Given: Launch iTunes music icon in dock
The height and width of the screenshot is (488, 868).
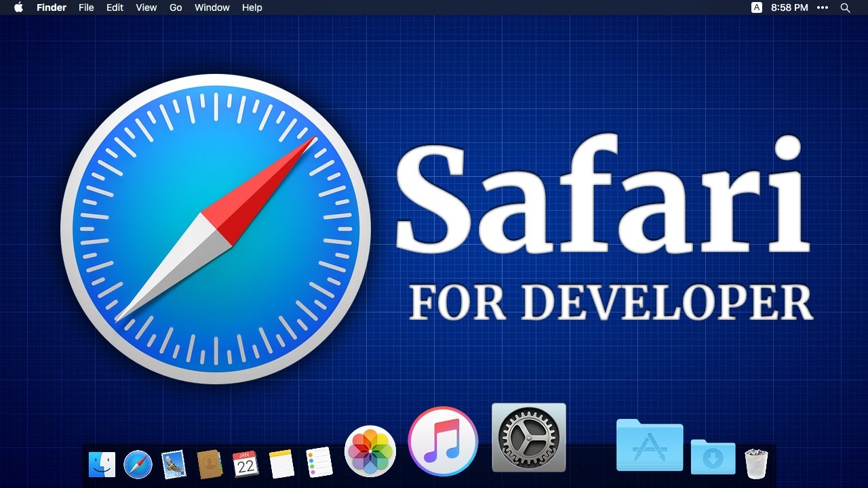Looking at the screenshot, I should (x=443, y=441).
